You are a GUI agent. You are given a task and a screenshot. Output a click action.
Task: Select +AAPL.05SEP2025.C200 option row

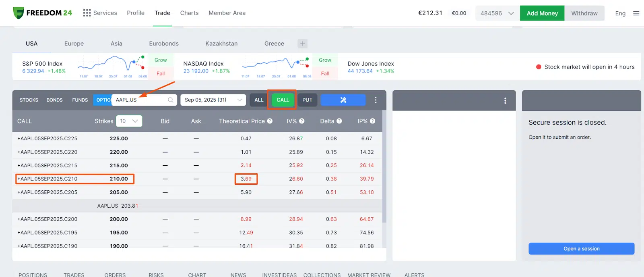point(197,219)
